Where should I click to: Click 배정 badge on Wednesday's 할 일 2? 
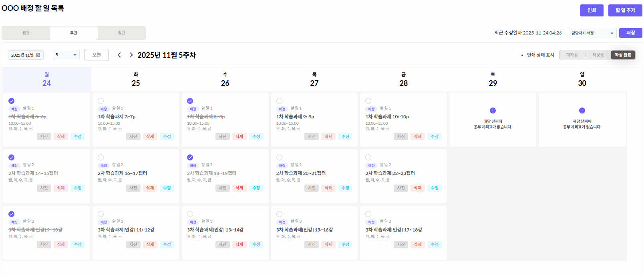point(193,165)
